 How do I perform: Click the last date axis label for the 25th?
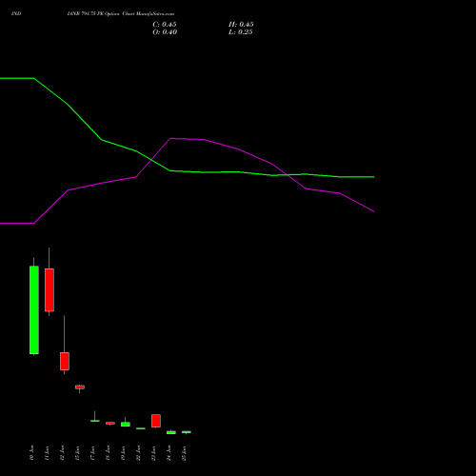click(184, 452)
